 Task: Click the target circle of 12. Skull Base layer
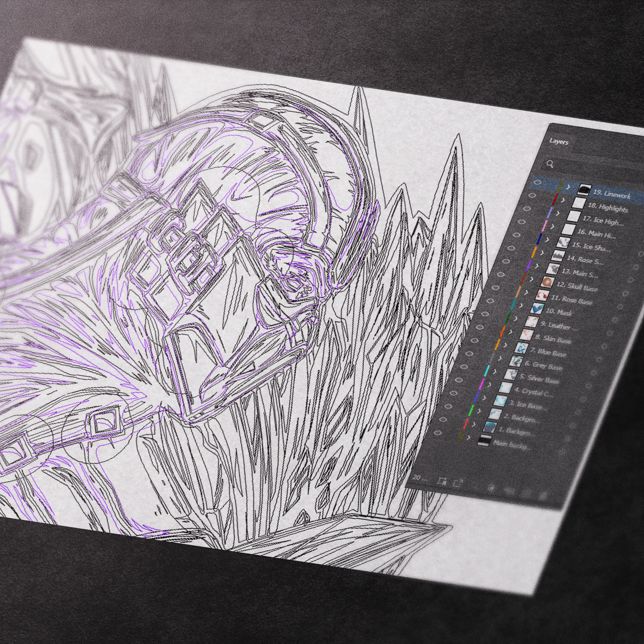click(x=626, y=294)
